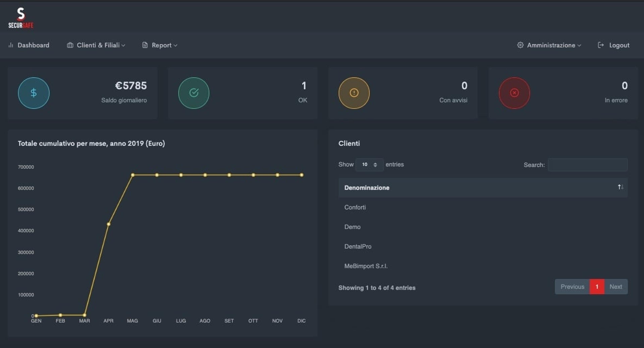644x348 pixels.
Task: Click the gear icon beside Amministrazione
Action: click(520, 45)
